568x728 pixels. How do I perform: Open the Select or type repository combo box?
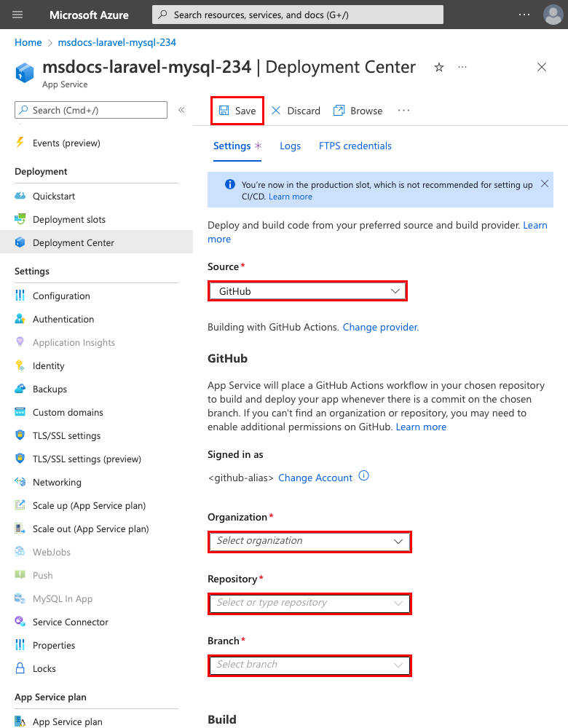[x=309, y=603]
